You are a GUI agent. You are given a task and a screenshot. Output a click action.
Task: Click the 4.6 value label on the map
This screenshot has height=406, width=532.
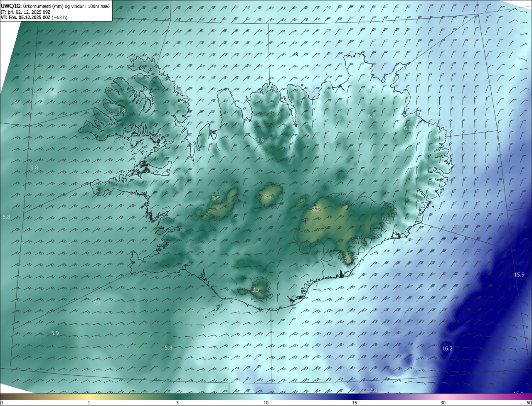260,140
